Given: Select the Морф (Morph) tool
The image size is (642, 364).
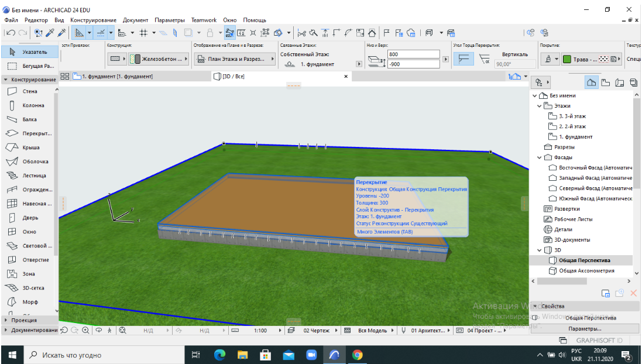Looking at the screenshot, I should 30,302.
